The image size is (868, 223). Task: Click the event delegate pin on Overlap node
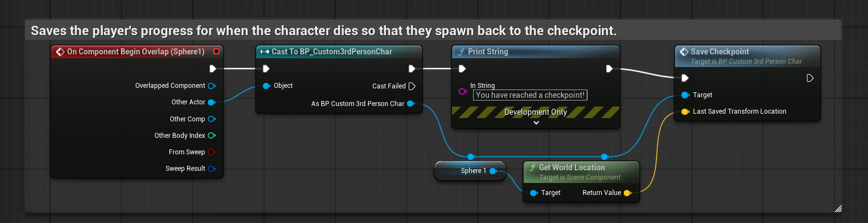(x=217, y=52)
